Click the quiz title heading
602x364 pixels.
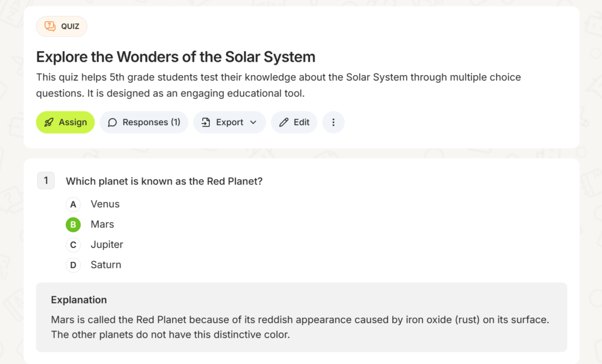point(176,57)
